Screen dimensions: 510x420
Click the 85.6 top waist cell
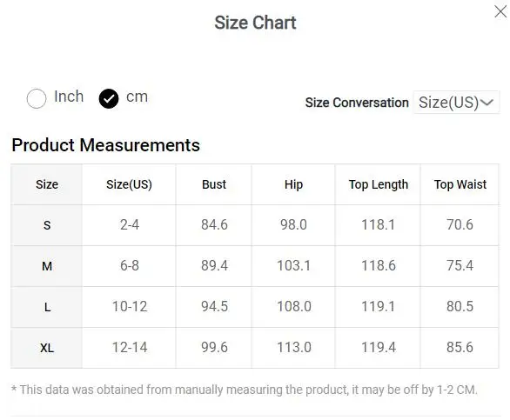coord(460,348)
